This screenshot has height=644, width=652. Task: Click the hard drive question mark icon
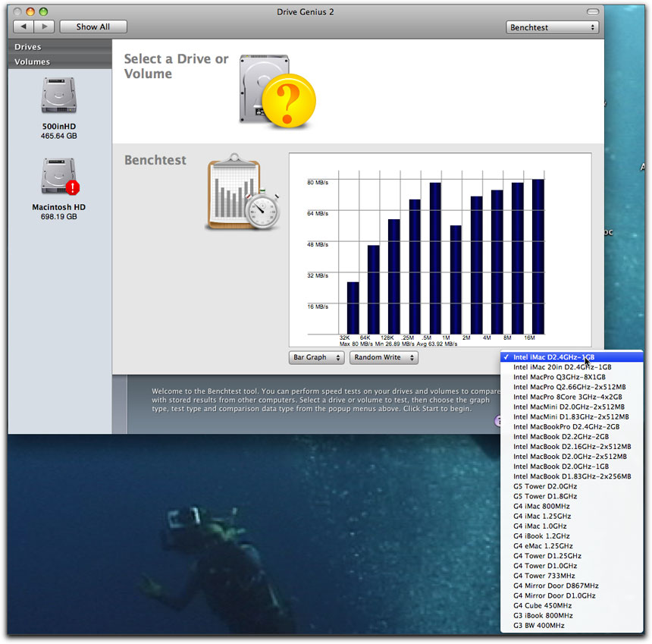277,91
